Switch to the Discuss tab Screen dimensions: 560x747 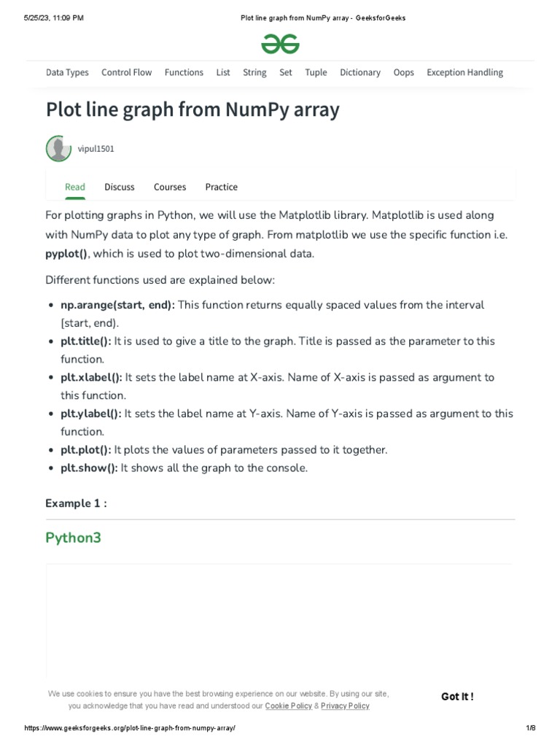[120, 187]
